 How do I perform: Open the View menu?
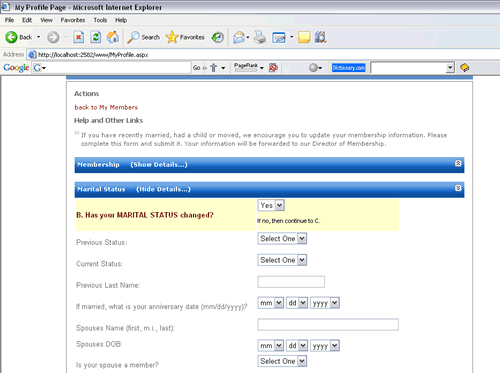coord(46,20)
